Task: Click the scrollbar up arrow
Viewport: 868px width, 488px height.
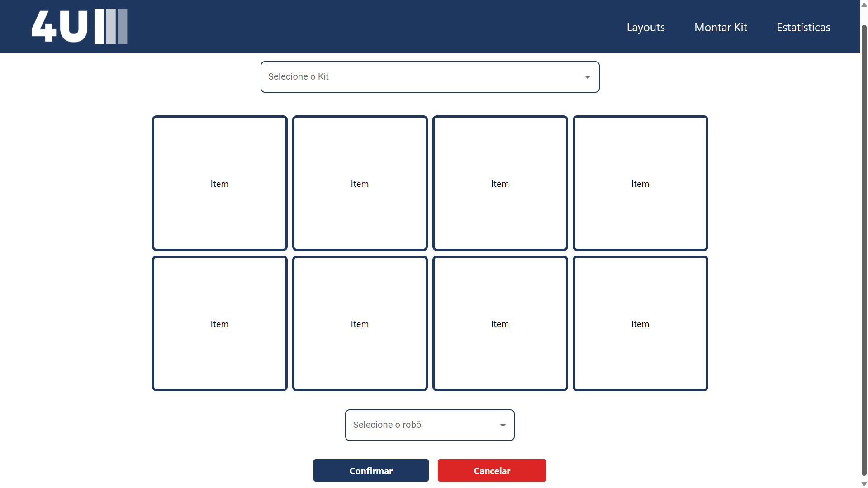Action: coord(864,5)
